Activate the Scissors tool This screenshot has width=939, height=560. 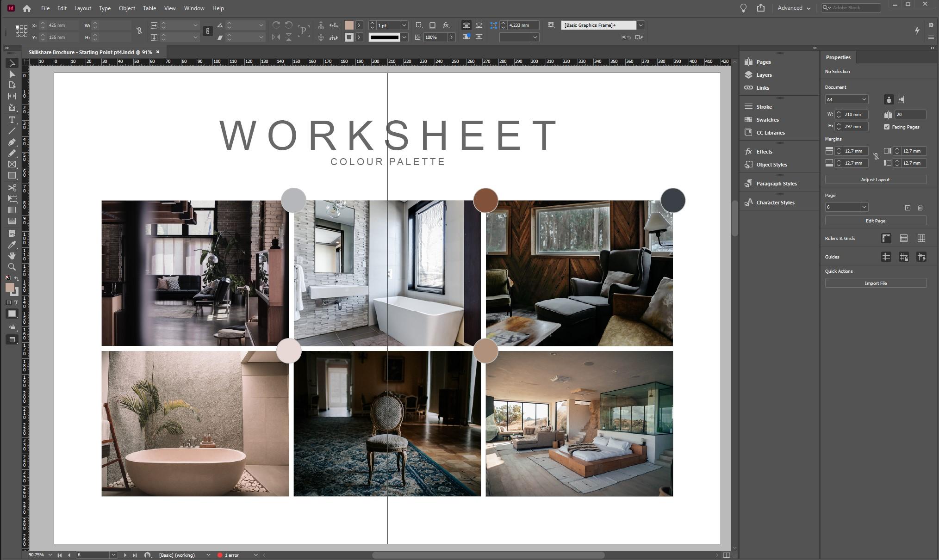12,187
